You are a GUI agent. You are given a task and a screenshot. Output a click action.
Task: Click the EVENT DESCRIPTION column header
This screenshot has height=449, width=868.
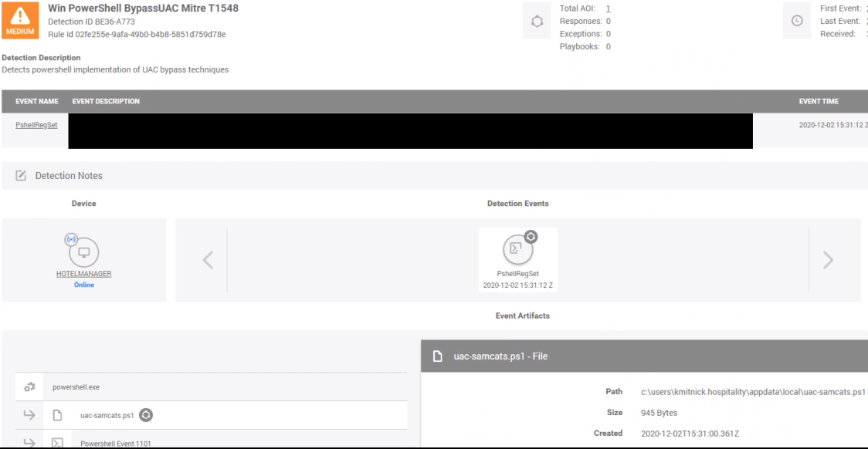point(106,102)
